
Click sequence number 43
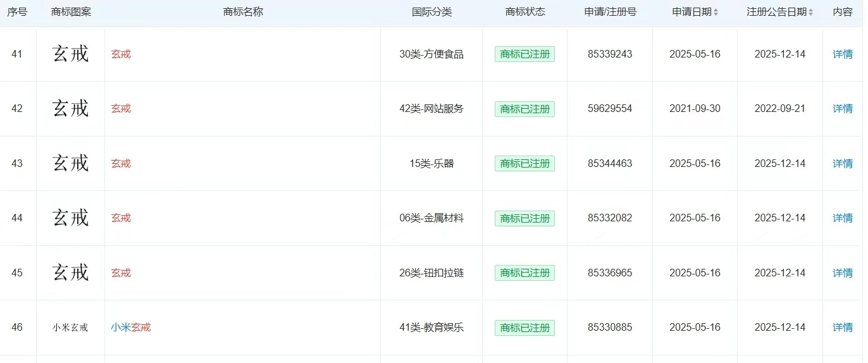coord(17,164)
